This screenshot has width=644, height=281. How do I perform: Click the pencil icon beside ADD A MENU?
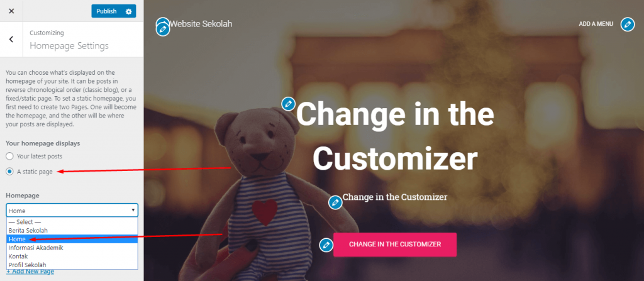pos(628,25)
